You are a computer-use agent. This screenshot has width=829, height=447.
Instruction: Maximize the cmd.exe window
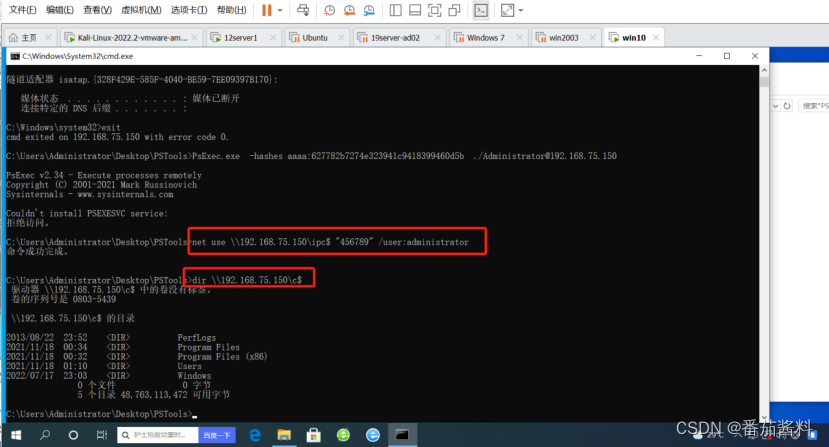[x=727, y=56]
